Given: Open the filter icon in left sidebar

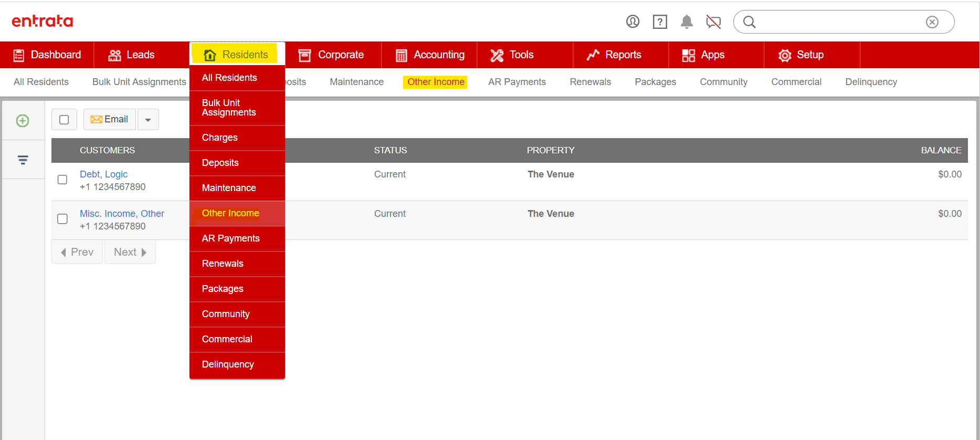Looking at the screenshot, I should [23, 160].
